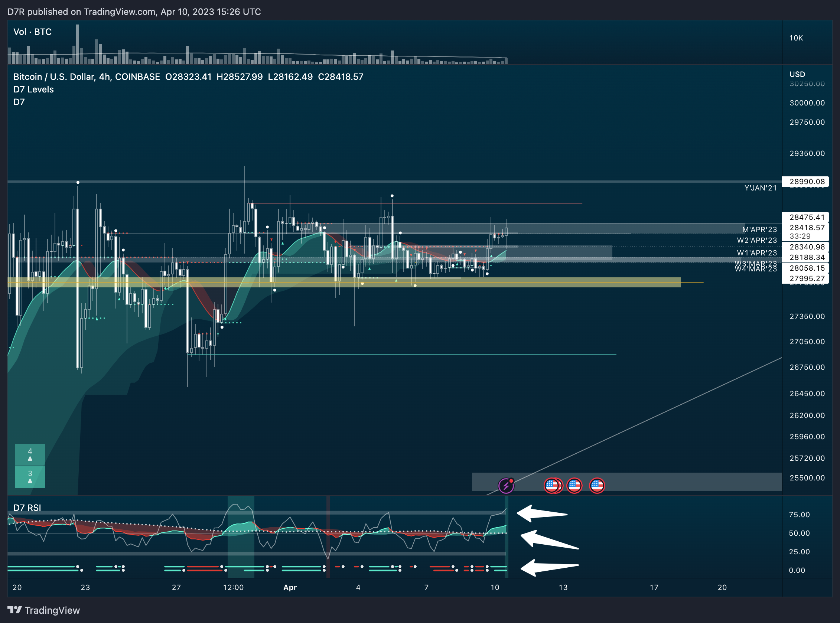Click the W2'APR'23 level label
This screenshot has height=623, width=840.
coord(757,241)
